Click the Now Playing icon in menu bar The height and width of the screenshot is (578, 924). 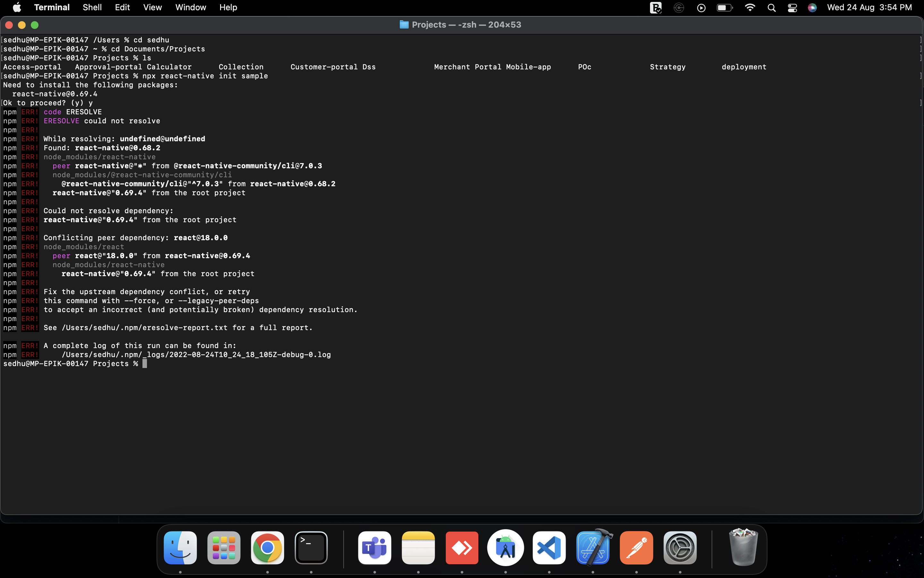(x=701, y=8)
